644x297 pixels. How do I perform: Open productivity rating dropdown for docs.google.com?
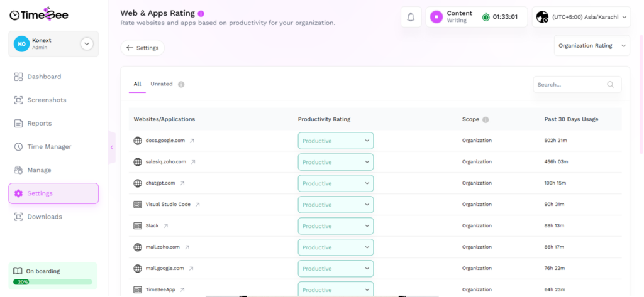336,141
